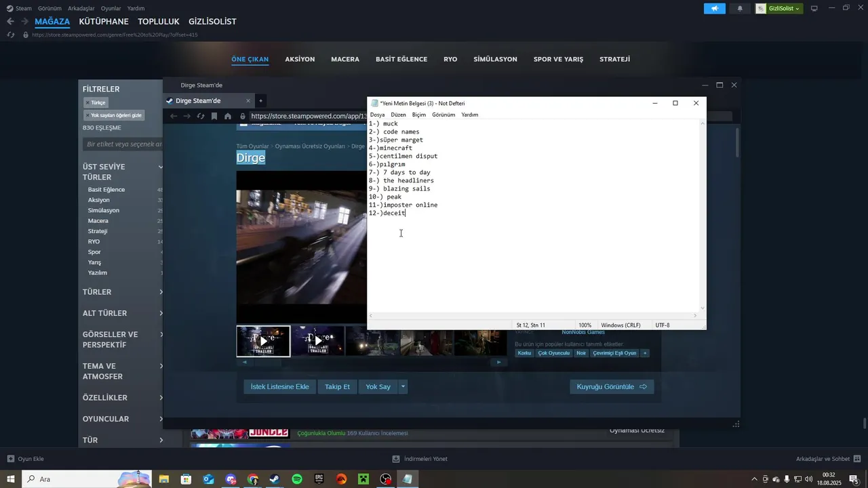Image resolution: width=868 pixels, height=488 pixels.
Task: Click bookmark icon in Dirge popup toolbar
Action: click(214, 116)
